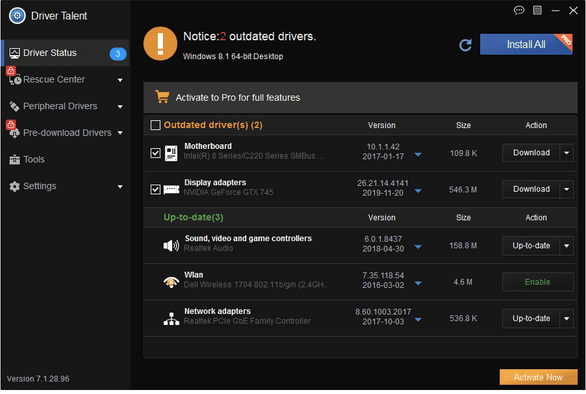
Task: Click NVIDIA GeForce GTX 745 text
Action: 228,193
